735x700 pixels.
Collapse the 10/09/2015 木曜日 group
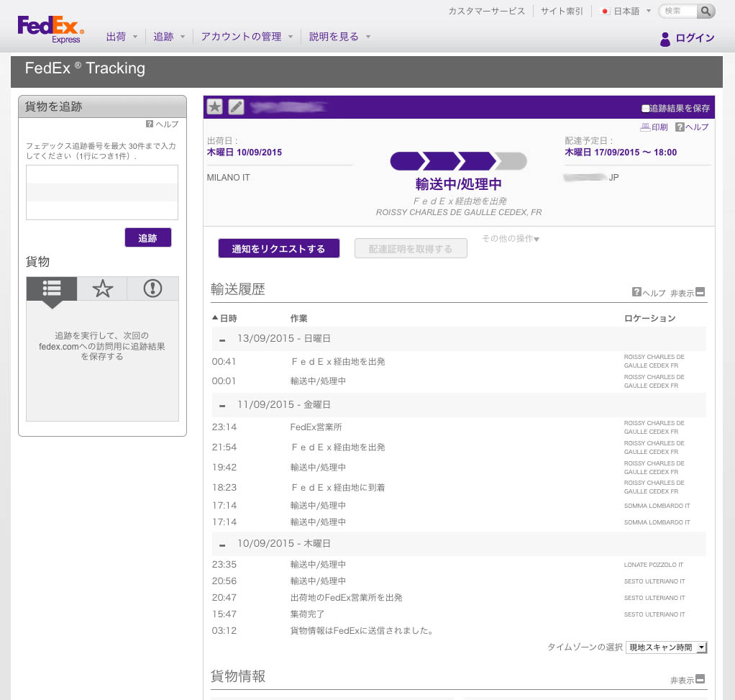coord(222,545)
